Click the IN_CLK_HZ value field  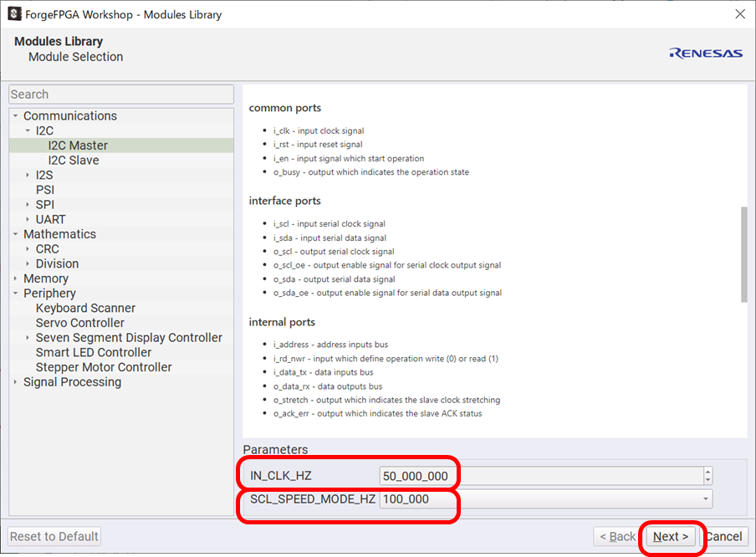tap(539, 476)
